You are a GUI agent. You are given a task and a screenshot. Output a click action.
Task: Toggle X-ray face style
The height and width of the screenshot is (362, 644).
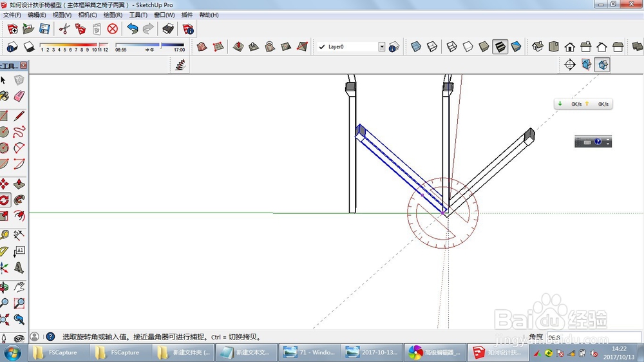[415, 47]
